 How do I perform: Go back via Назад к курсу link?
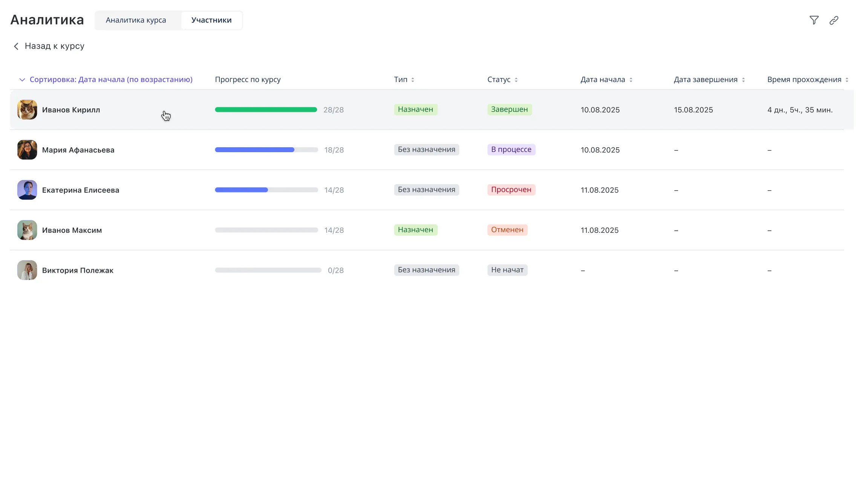[x=54, y=46]
